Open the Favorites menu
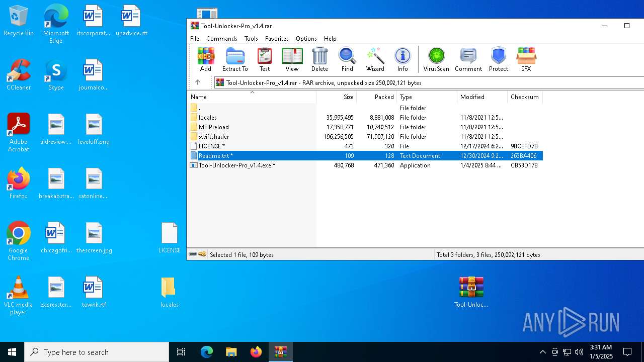 [277, 39]
